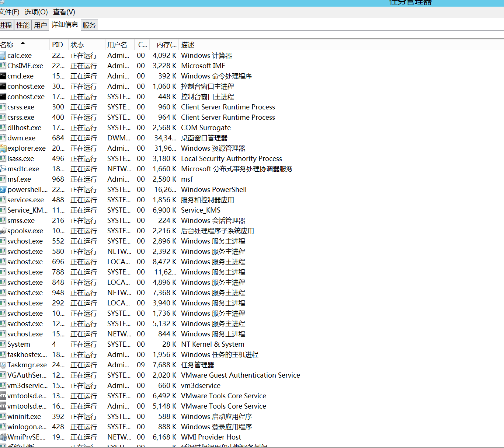
Task: Switch to the 用户 tab
Action: click(41, 25)
